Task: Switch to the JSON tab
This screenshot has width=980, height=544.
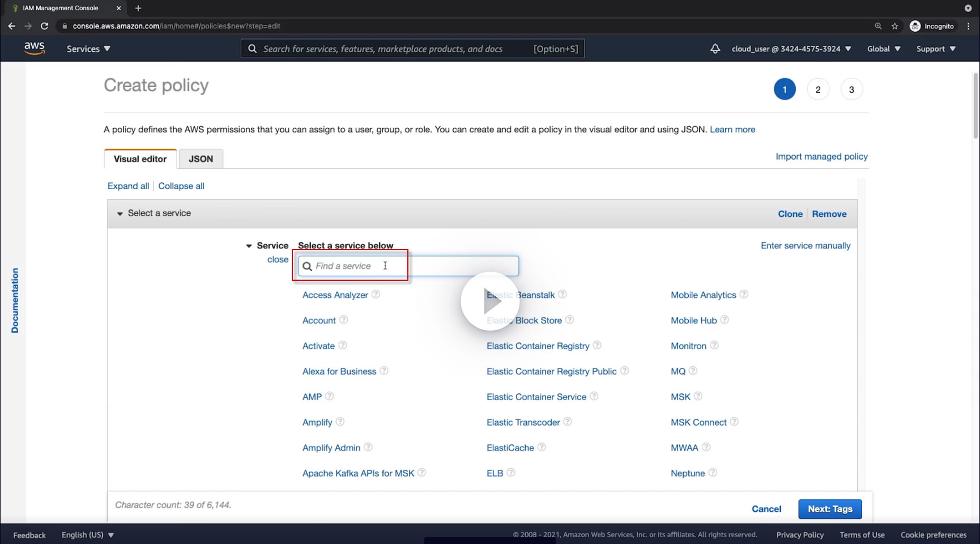Action: point(201,159)
